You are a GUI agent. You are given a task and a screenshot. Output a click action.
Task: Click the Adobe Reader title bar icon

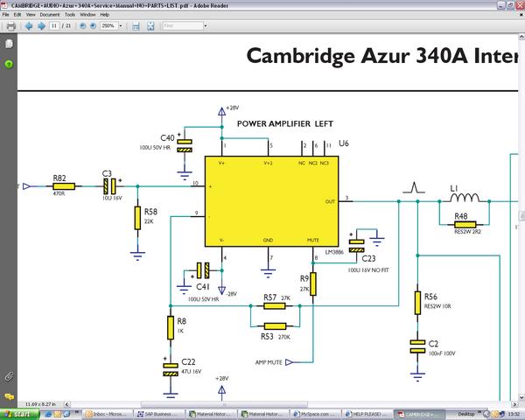point(4,5)
